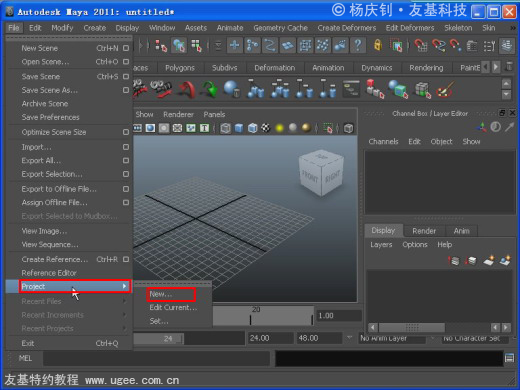This screenshot has height=390, width=520.
Task: Click the green curved arrow shelf icon
Action: pos(209,90)
